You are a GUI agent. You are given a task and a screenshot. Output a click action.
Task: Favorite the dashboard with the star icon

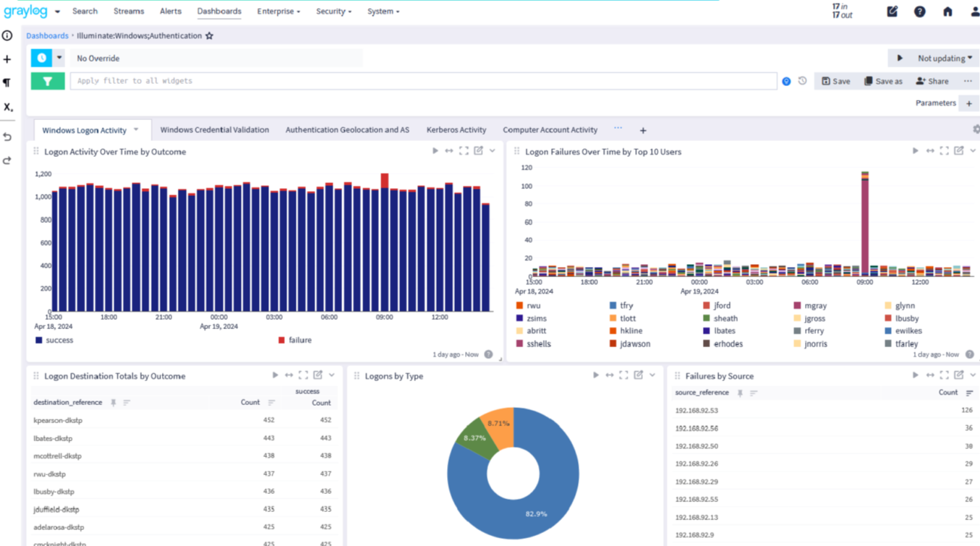[210, 35]
